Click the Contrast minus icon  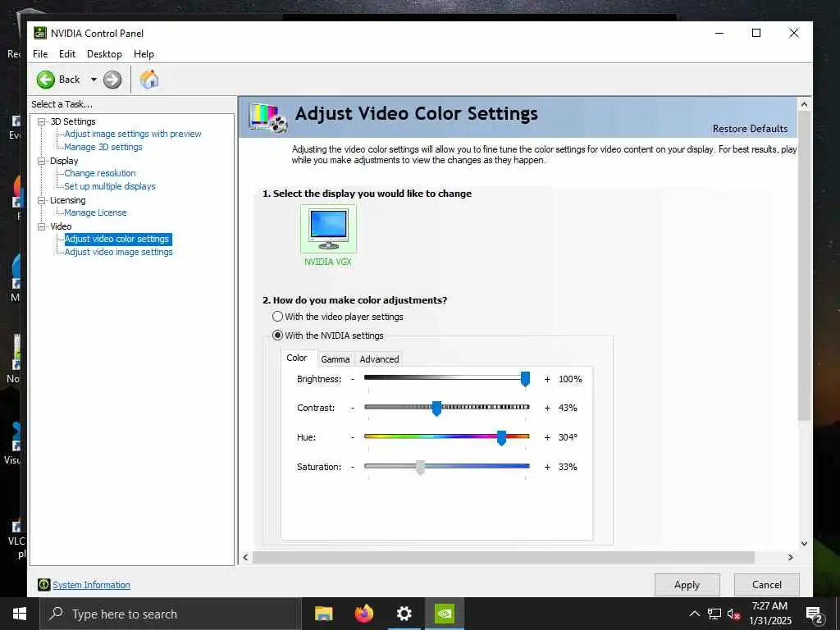[x=353, y=409]
